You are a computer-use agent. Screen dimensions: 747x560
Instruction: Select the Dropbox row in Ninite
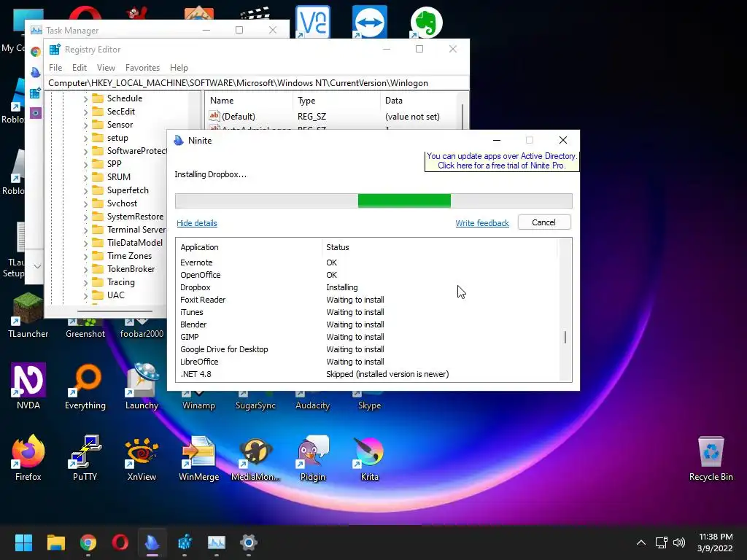point(366,287)
